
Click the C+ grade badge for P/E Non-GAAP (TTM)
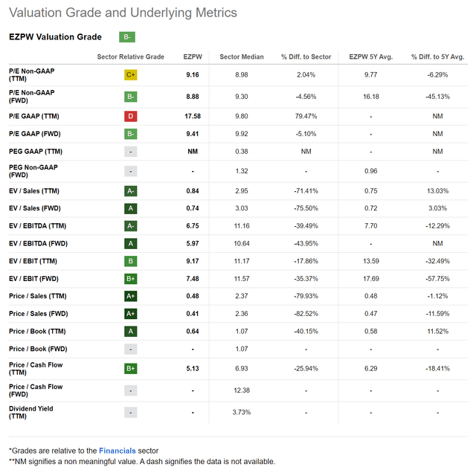click(x=131, y=74)
